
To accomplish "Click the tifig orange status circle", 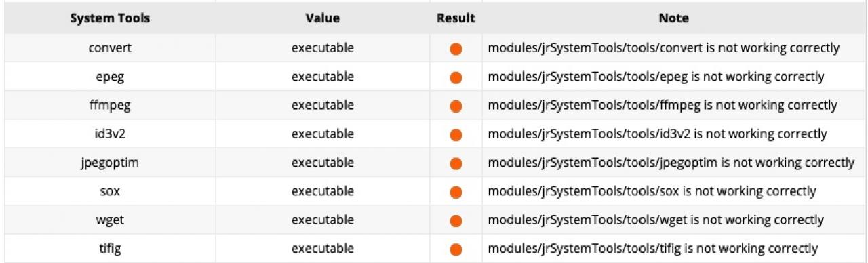I will (456, 249).
